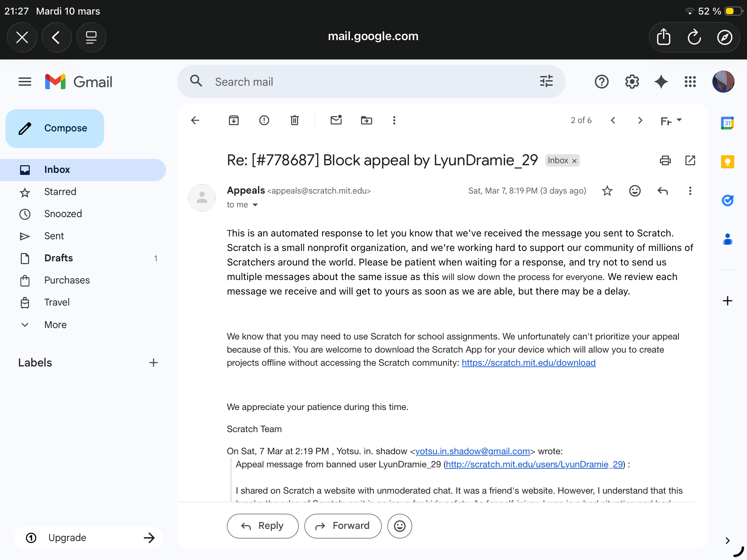This screenshot has width=747, height=560.
Task: Open the Drafts folder
Action: [58, 258]
